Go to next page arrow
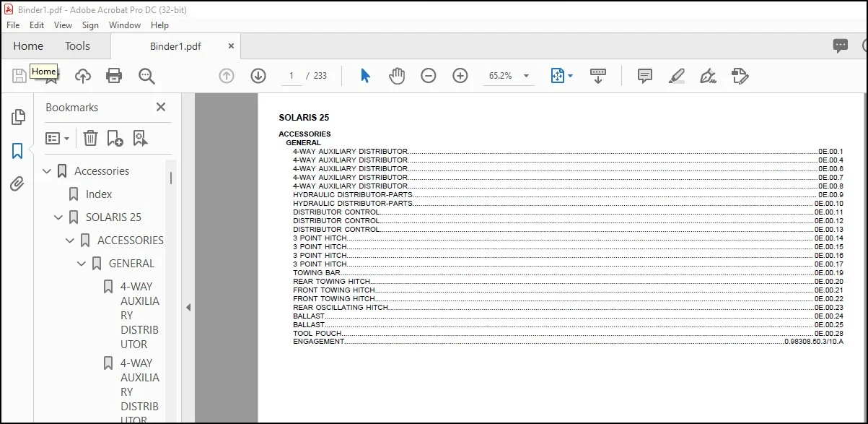This screenshot has height=424, width=868. pos(258,76)
